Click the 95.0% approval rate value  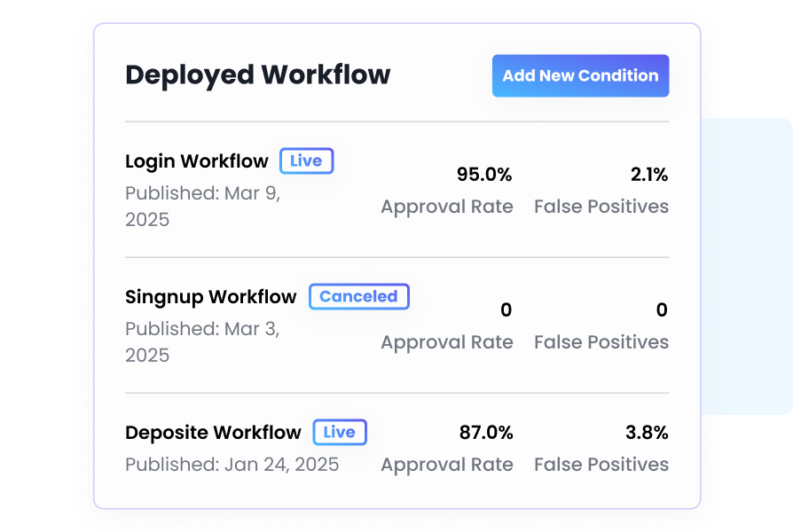[x=484, y=175]
